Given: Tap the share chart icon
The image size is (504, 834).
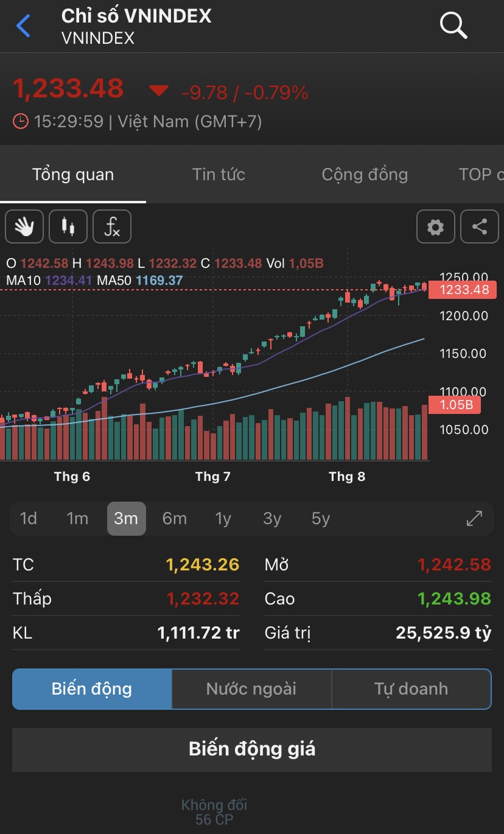Looking at the screenshot, I should click(x=480, y=227).
